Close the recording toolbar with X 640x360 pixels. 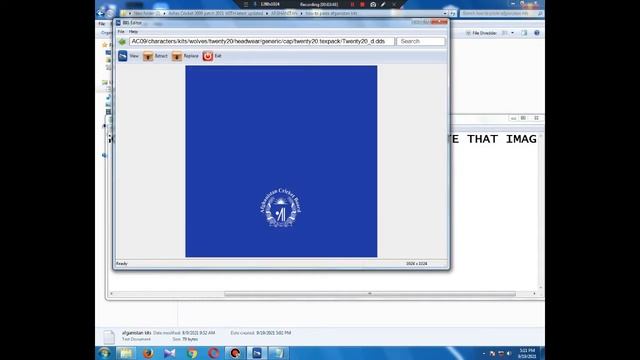coord(394,4)
